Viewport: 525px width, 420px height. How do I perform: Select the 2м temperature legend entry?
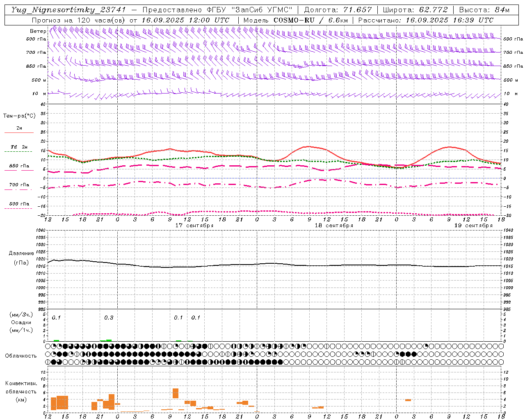click(19, 128)
